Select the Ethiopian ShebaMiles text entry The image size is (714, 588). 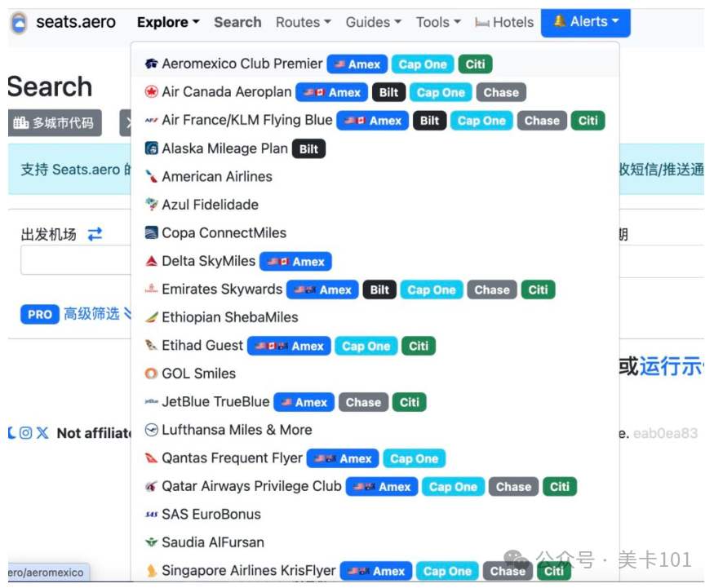point(230,317)
